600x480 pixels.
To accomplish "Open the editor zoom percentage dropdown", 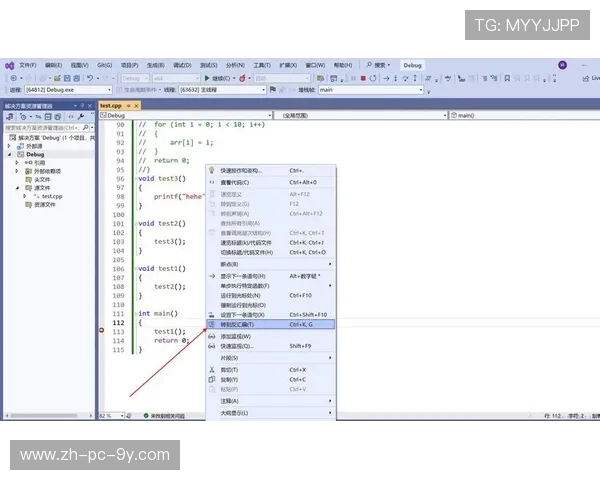I will click(122, 416).
